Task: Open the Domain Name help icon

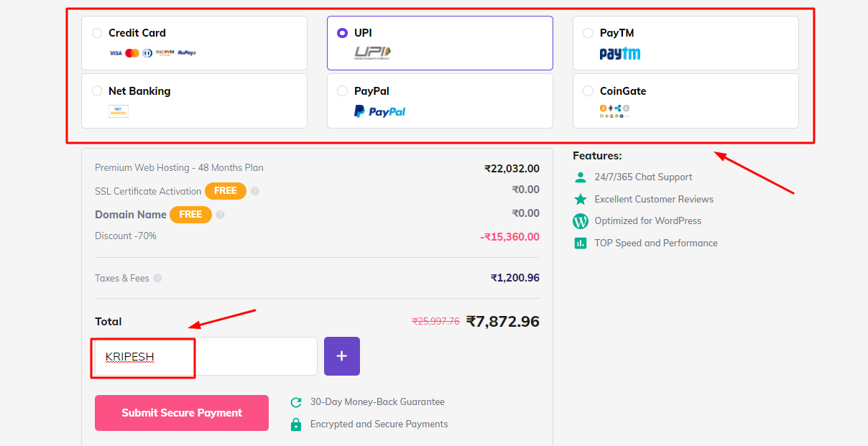Action: click(x=221, y=215)
